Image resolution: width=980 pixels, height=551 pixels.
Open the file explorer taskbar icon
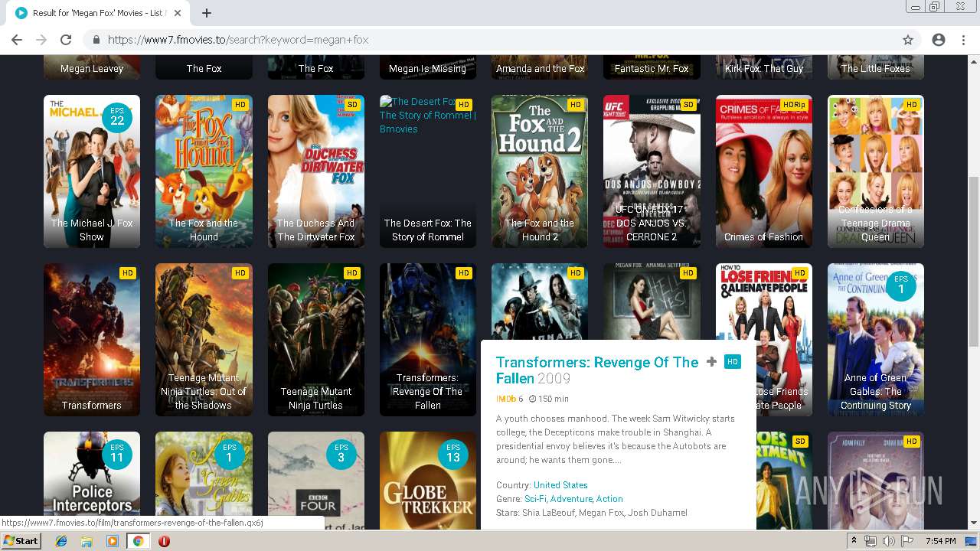coord(87,541)
